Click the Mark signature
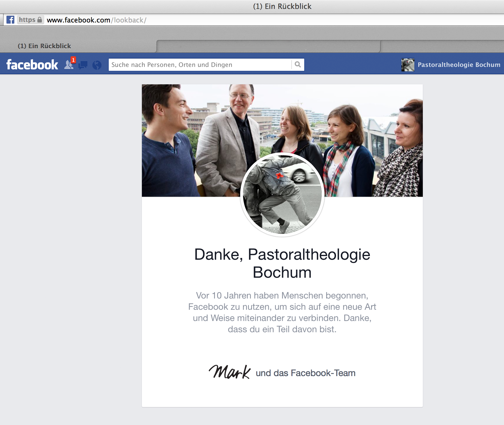This screenshot has height=425, width=504. 230,372
